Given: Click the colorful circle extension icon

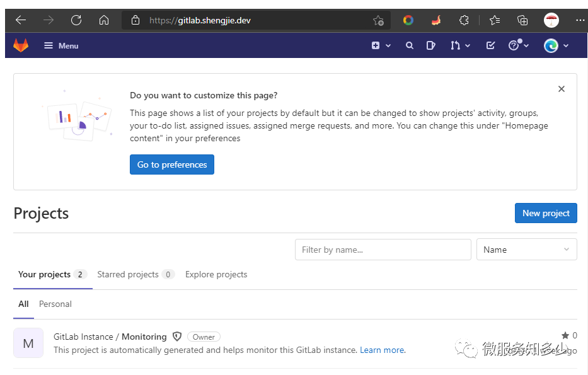Looking at the screenshot, I should click(408, 20).
